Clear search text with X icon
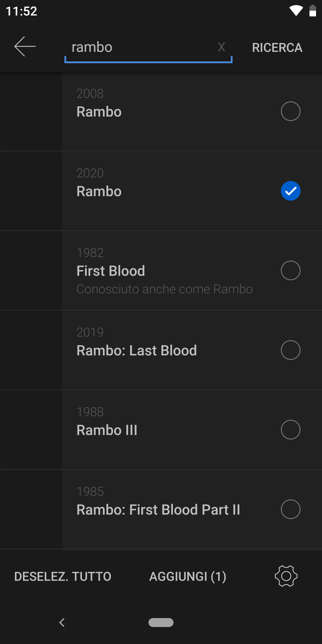 (x=221, y=47)
